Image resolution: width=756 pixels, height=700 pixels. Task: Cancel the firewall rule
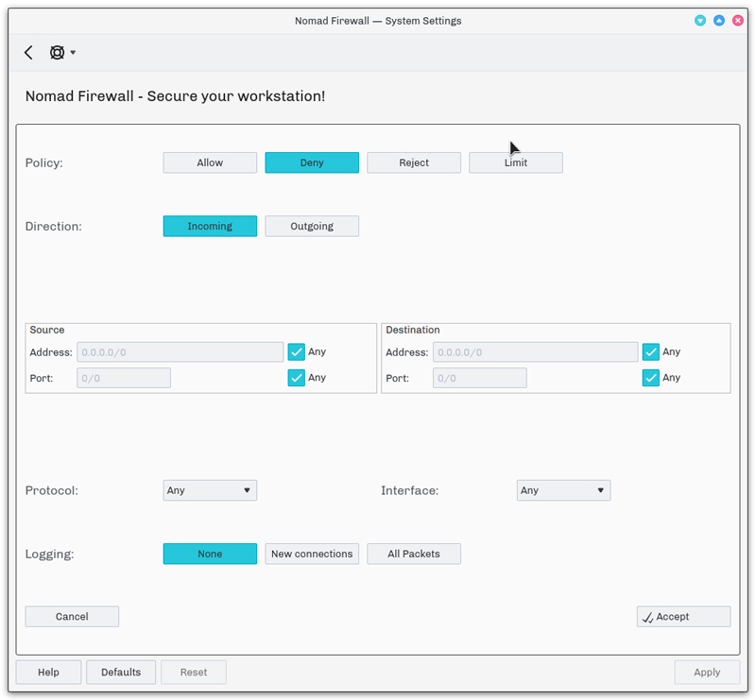tap(72, 616)
